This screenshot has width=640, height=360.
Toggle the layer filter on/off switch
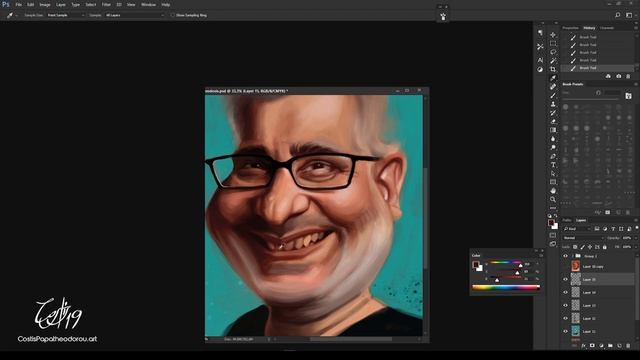point(637,228)
